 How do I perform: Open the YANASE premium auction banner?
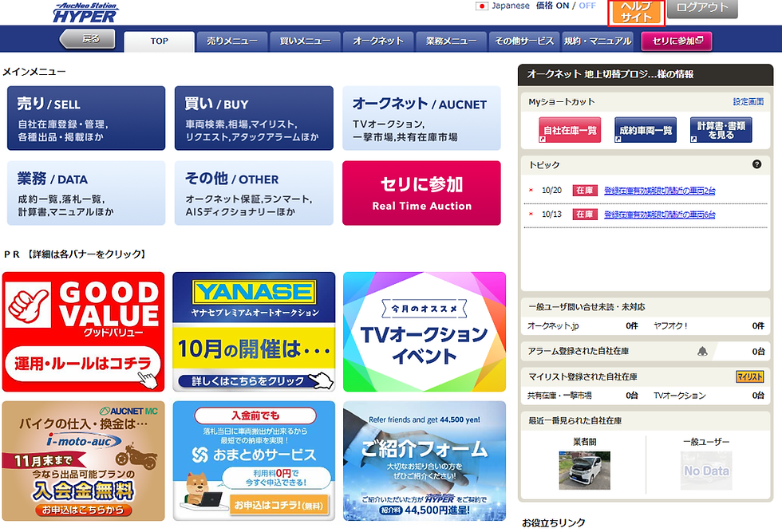click(x=254, y=332)
